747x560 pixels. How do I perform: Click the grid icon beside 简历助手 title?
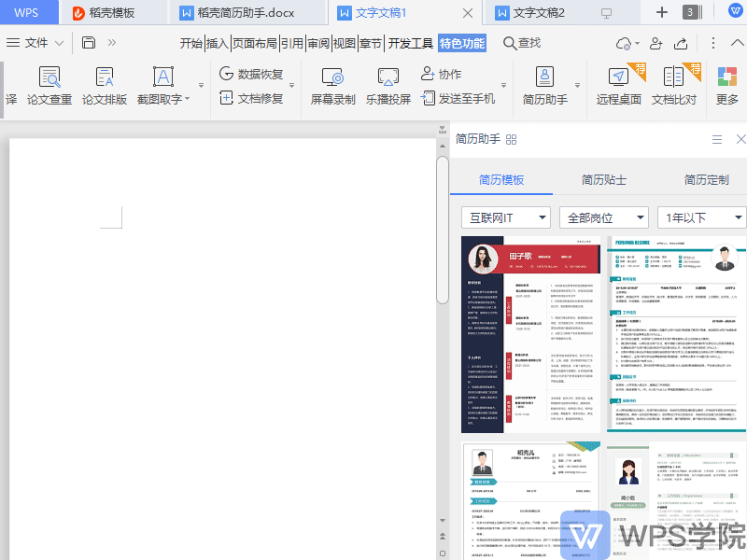click(511, 139)
